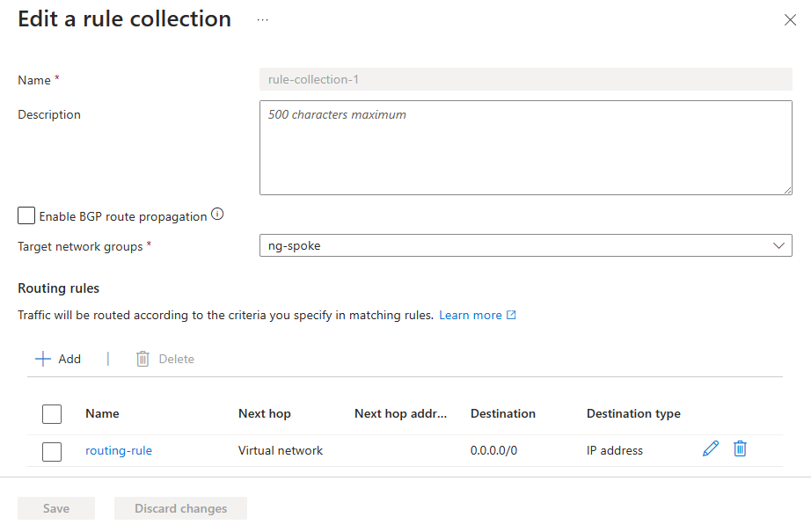Click the BGP route propagation info icon
Screen dimensions: 811x532
pyautogui.click(x=216, y=214)
